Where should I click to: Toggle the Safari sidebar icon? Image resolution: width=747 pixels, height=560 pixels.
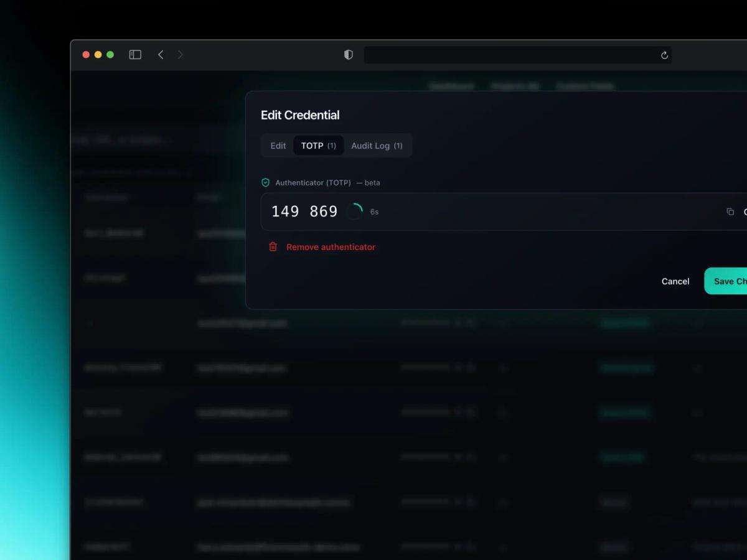tap(135, 55)
